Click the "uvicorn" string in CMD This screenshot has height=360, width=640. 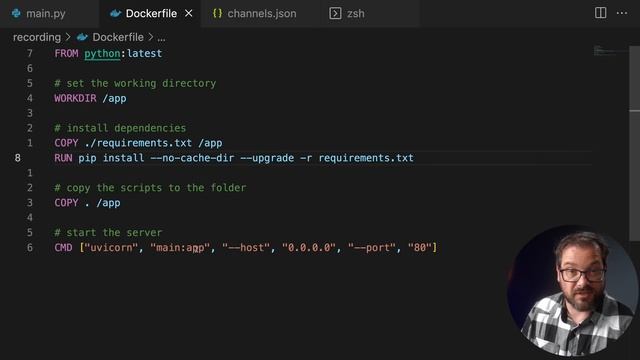111,248
